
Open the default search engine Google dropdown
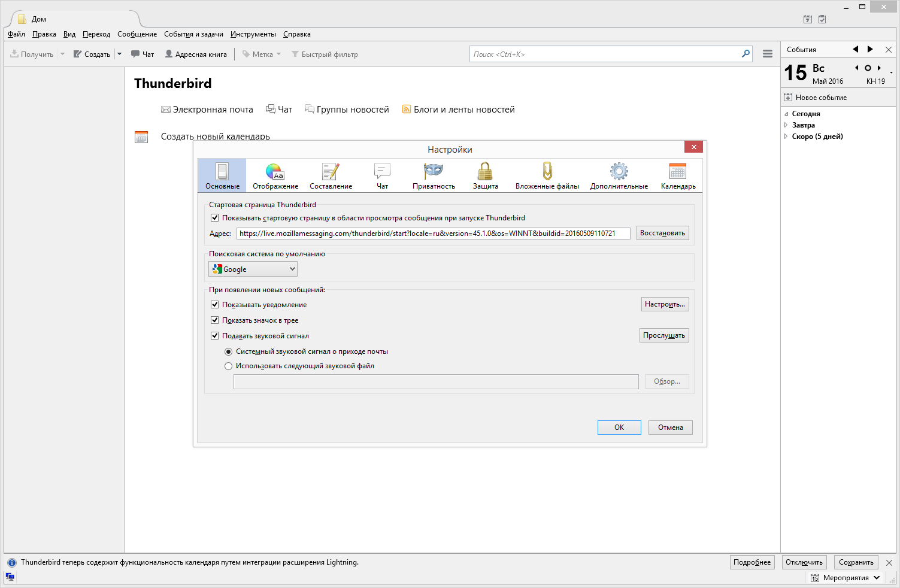[253, 269]
